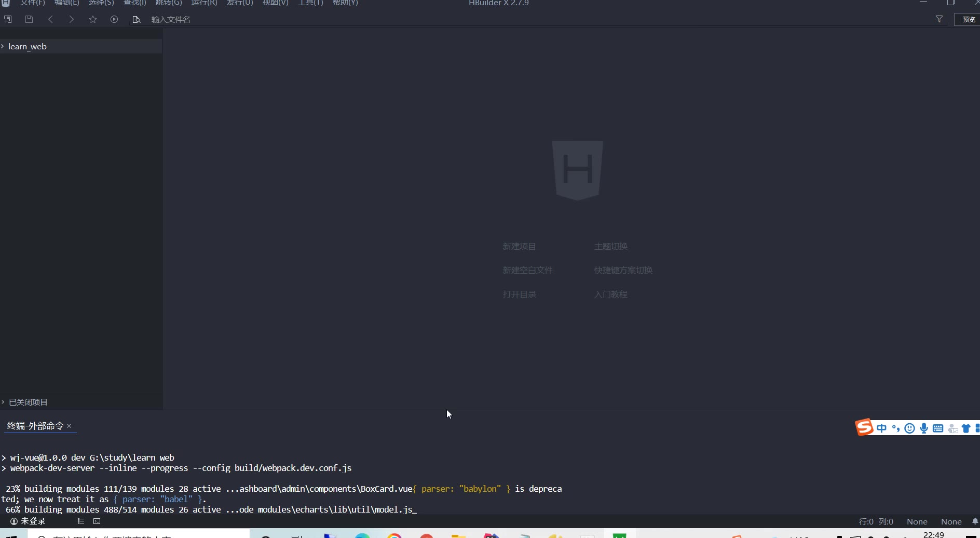Click the save file toolbar icon
This screenshot has height=538, width=980.
click(x=29, y=19)
